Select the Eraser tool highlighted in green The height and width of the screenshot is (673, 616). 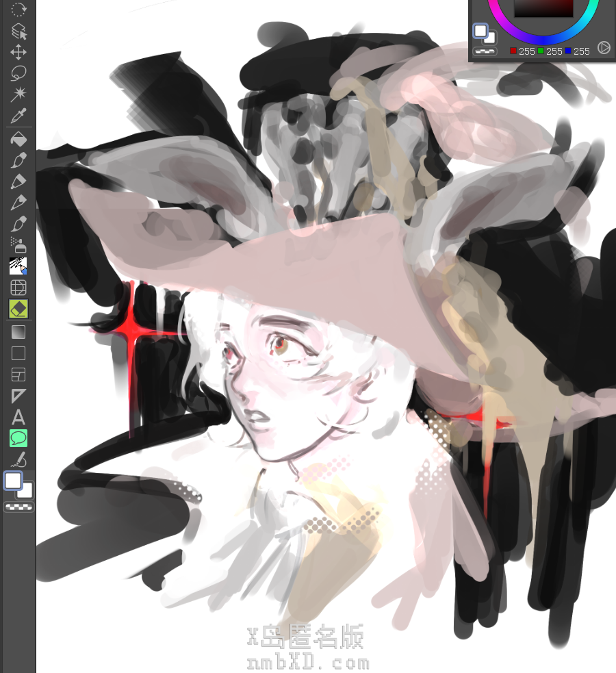18,309
